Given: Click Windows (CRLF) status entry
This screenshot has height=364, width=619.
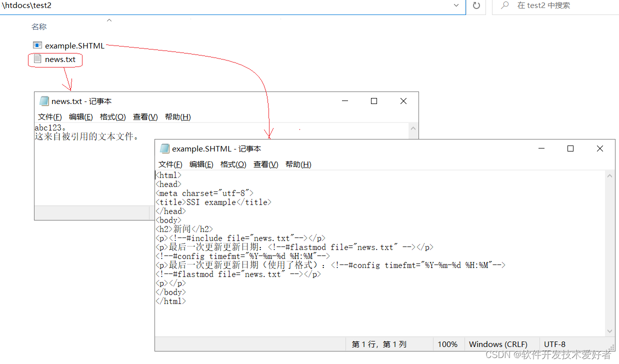Looking at the screenshot, I should tap(498, 344).
